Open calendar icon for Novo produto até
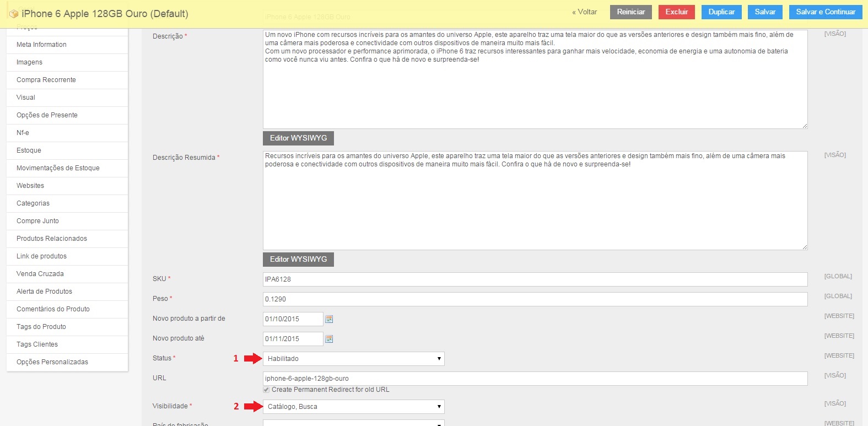Image resolution: width=868 pixels, height=426 pixels. [329, 339]
